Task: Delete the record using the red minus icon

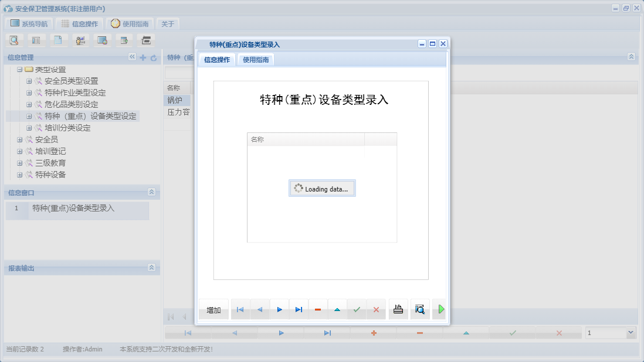Action: [x=318, y=309]
